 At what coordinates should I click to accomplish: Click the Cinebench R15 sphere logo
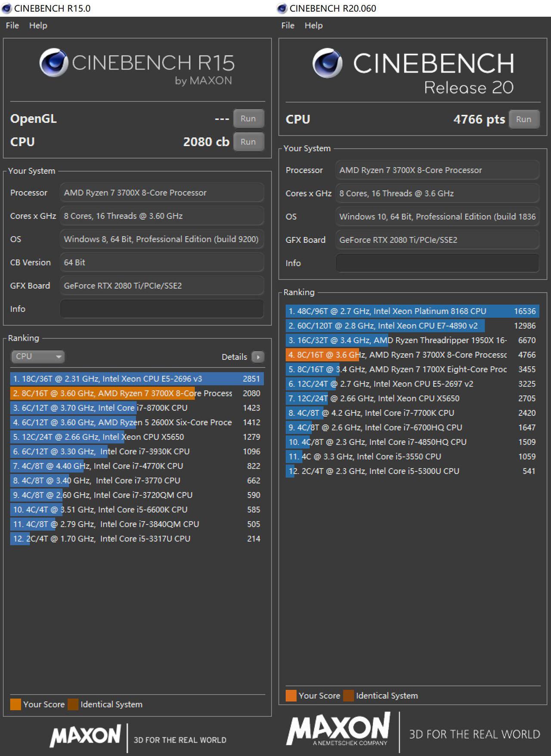pos(54,63)
